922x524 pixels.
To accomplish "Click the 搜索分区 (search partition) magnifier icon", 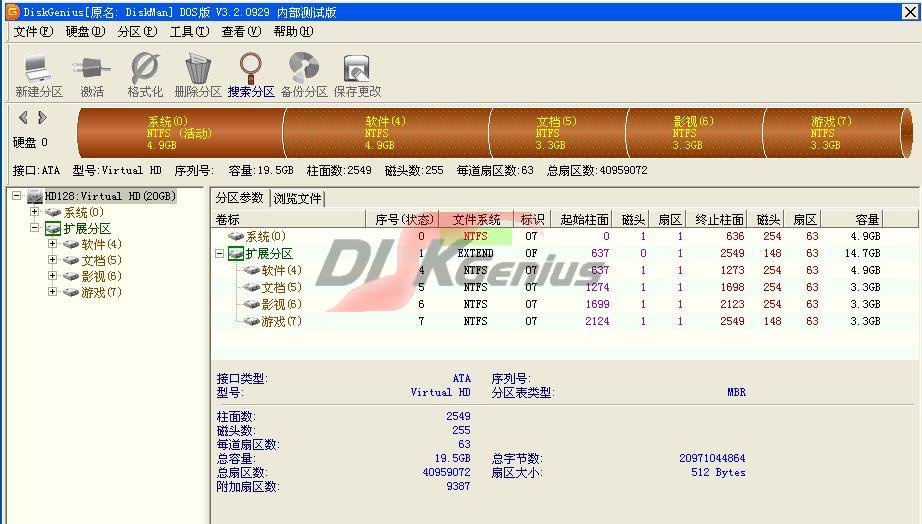I will click(251, 68).
